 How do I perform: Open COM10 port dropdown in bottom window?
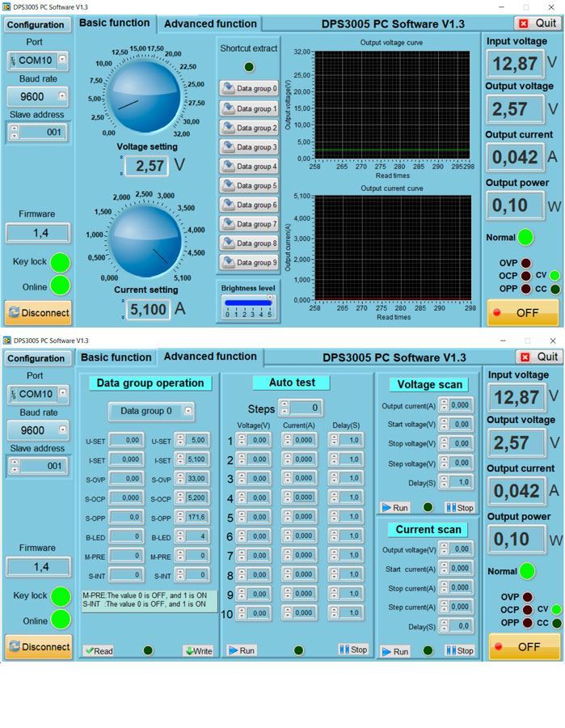click(62, 393)
